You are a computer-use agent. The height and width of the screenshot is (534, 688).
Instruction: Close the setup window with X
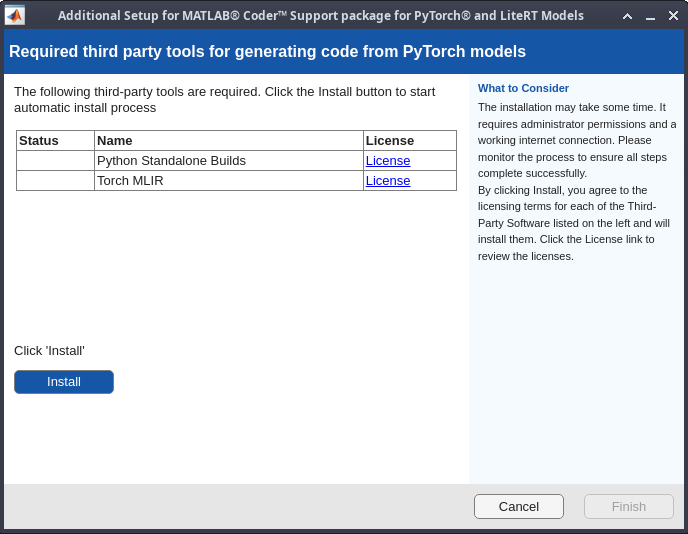tap(673, 16)
